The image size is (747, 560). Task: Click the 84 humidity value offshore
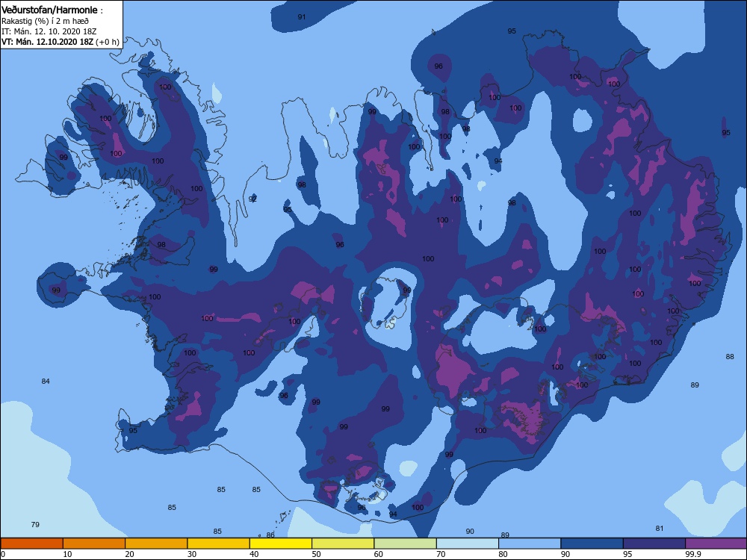click(x=46, y=382)
